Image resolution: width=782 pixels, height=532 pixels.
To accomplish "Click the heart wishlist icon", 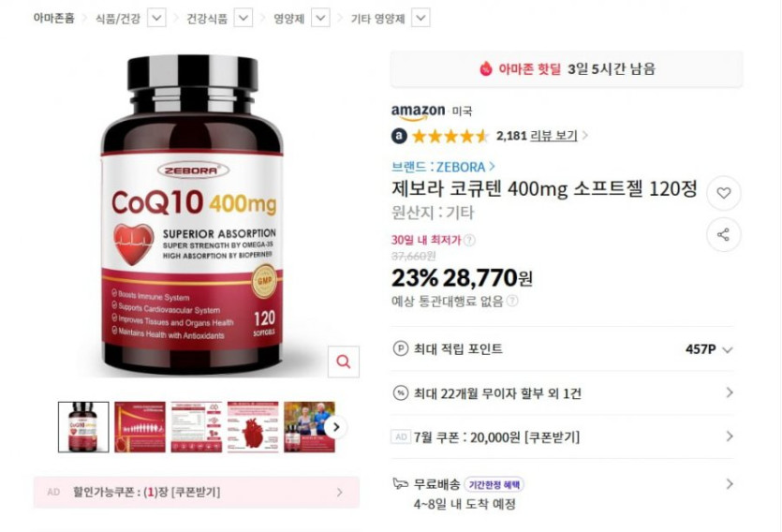I will (x=724, y=193).
